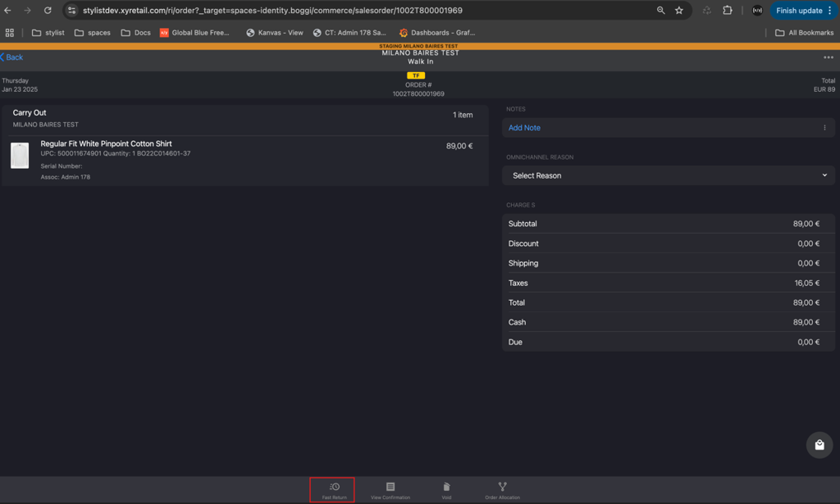Open the CT: Admin 178 bookmark
Image resolution: width=840 pixels, height=504 pixels.
(x=349, y=33)
